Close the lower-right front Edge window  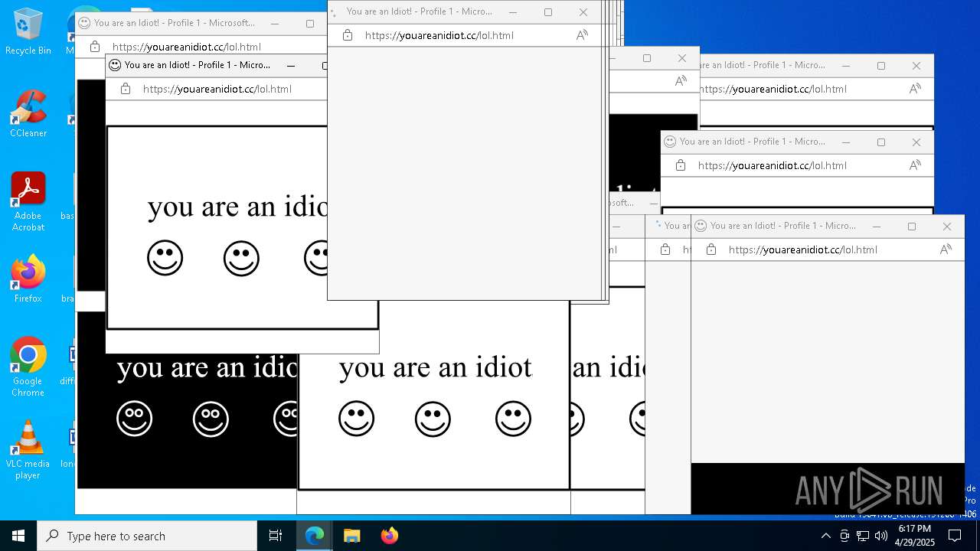(x=947, y=227)
